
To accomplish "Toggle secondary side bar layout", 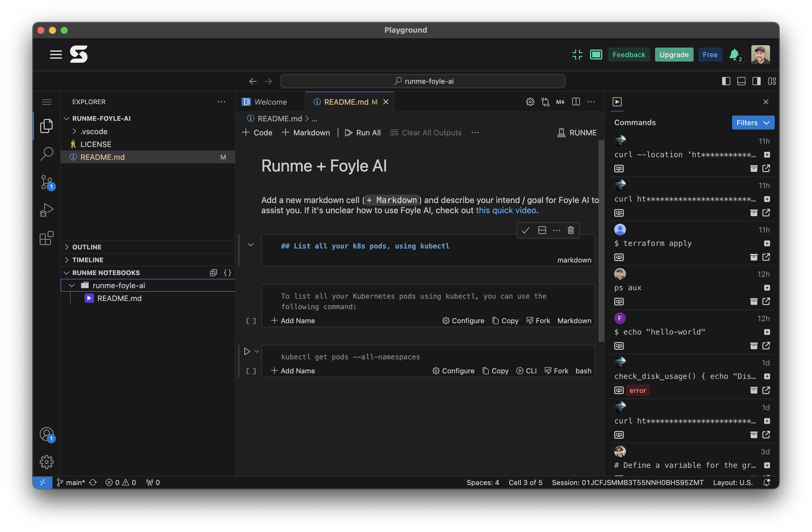I will 756,81.
